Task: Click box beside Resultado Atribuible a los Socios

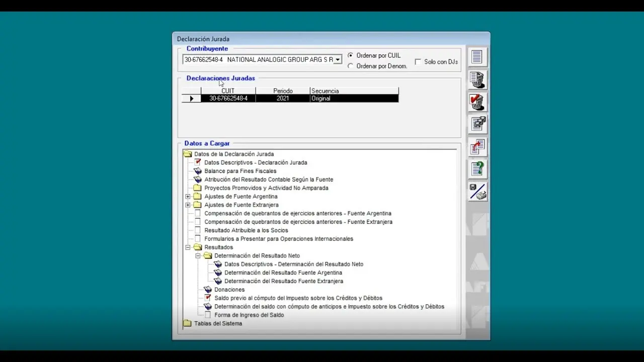Action: click(x=198, y=230)
